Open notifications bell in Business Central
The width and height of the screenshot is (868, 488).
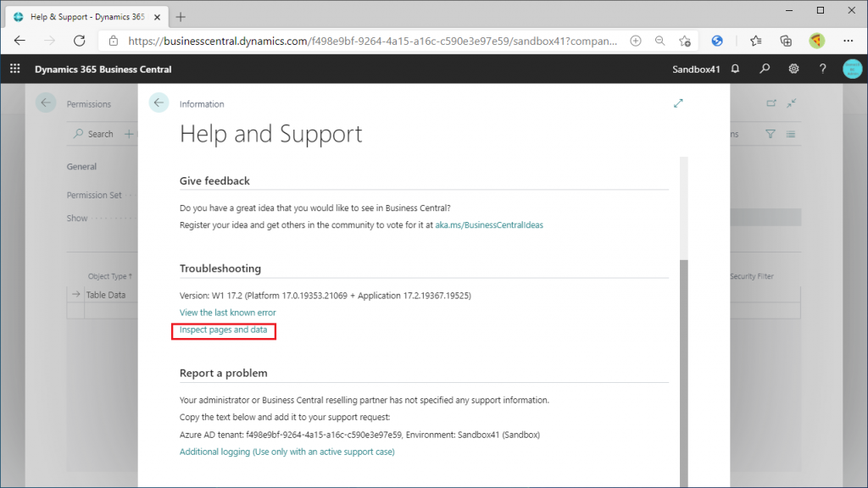click(735, 69)
